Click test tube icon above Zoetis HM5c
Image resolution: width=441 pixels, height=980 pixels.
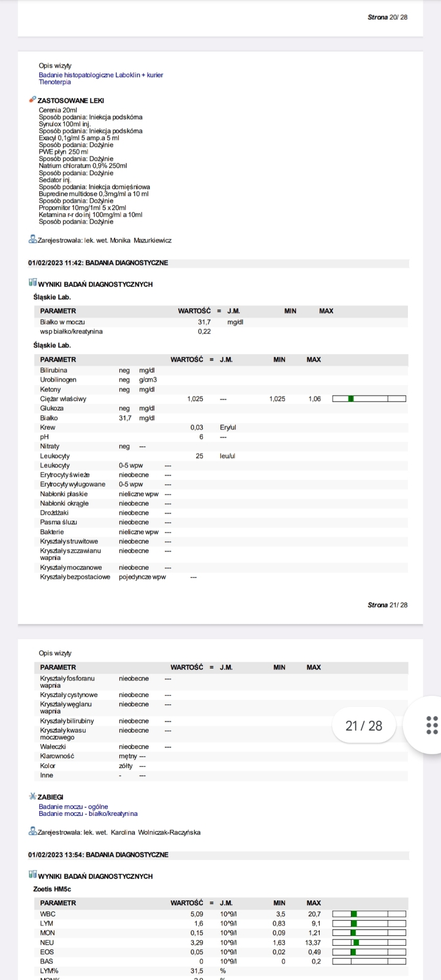(32, 876)
